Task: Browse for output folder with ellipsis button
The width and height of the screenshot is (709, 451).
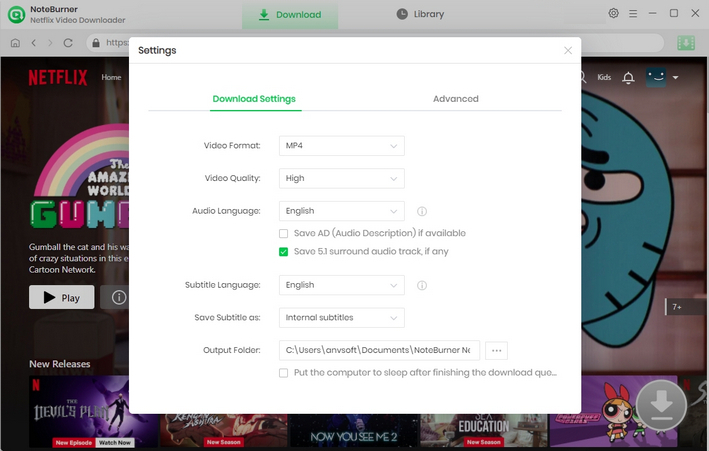Action: coord(496,351)
